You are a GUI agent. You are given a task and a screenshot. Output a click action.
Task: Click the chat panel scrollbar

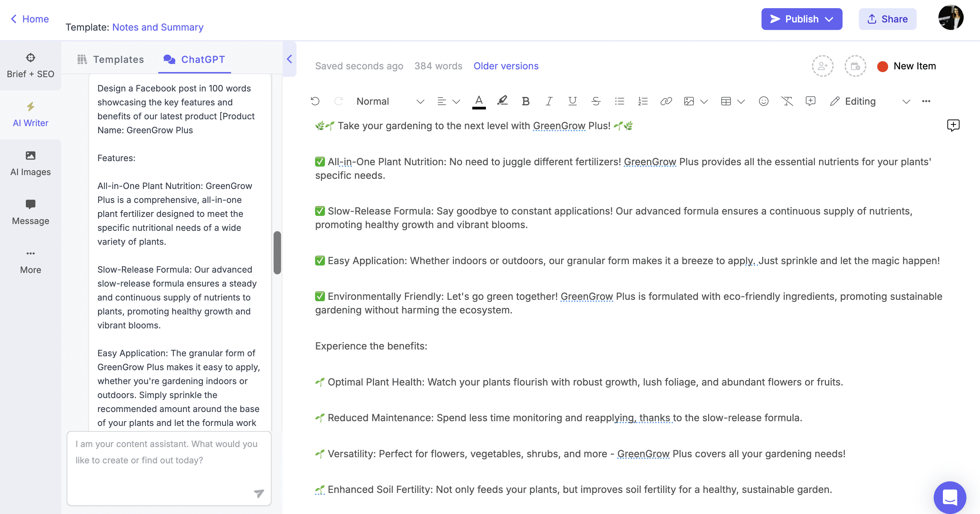(x=277, y=253)
